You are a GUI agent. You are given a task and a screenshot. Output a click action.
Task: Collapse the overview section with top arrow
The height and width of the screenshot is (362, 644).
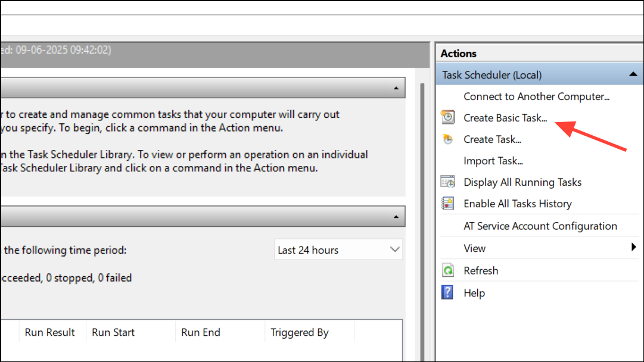tap(396, 88)
